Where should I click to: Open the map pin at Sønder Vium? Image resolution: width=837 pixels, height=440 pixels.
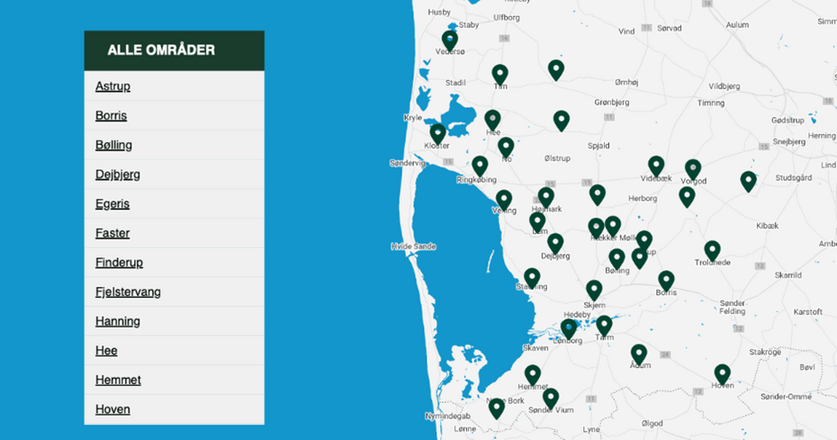coord(550,398)
